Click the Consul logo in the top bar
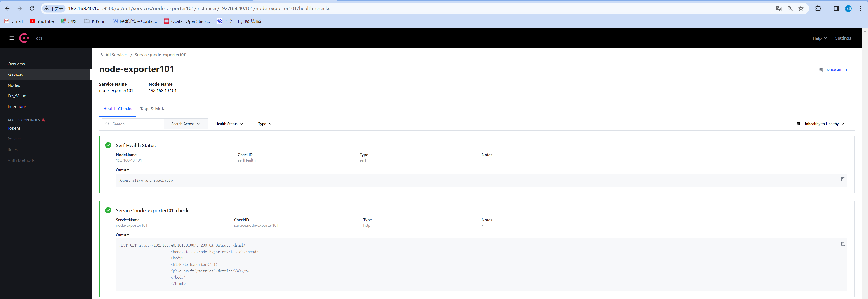Screen dimensions: 868x299 pyautogui.click(x=24, y=38)
